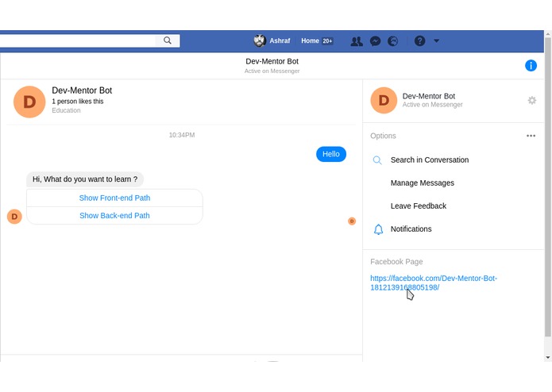The height and width of the screenshot is (392, 552).
Task: Select Notifications option text
Action: click(x=411, y=229)
